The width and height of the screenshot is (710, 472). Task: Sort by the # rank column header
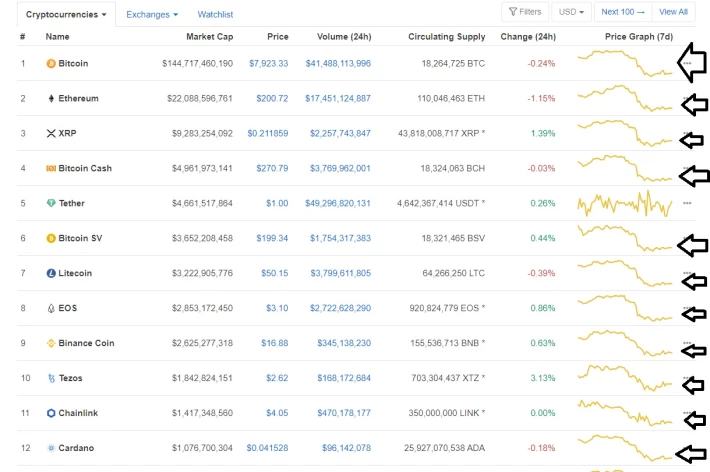(23, 37)
